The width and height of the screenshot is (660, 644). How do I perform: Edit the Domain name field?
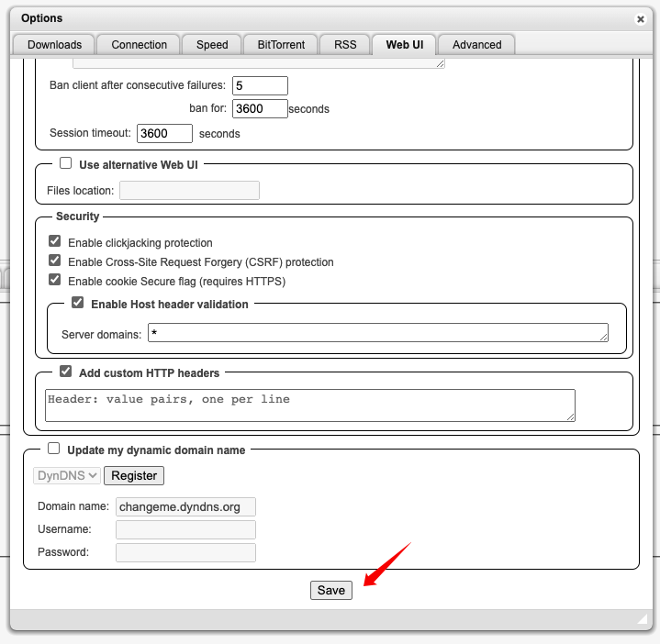(185, 507)
